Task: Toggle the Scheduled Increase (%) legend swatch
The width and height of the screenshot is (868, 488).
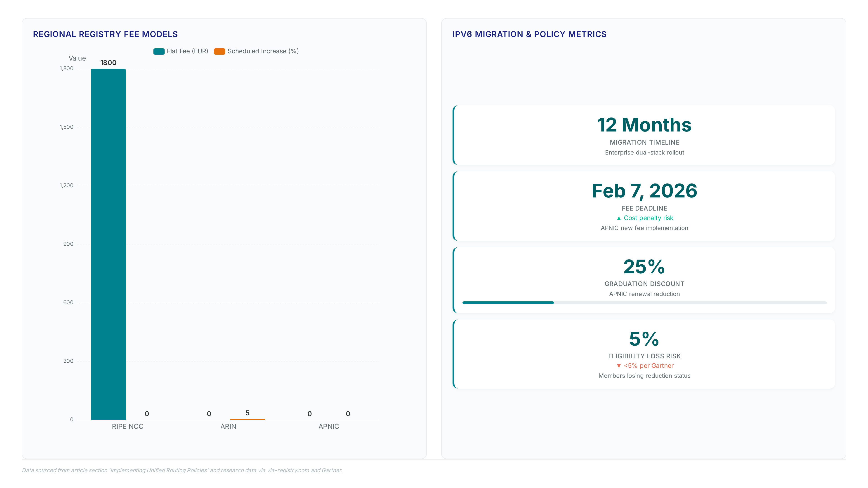Action: tap(219, 51)
